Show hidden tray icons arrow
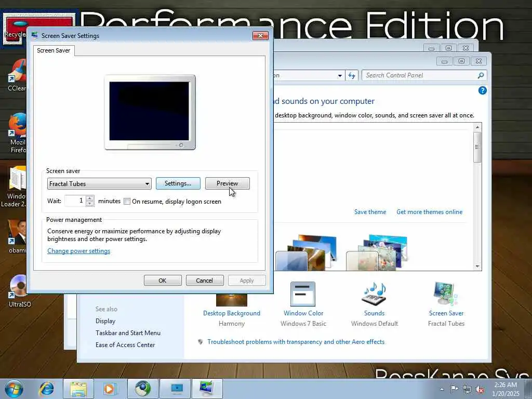532x399 pixels. (442, 390)
